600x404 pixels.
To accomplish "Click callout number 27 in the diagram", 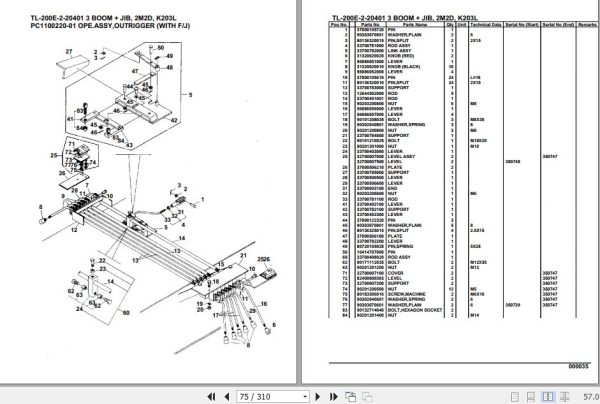I will click(x=69, y=52).
